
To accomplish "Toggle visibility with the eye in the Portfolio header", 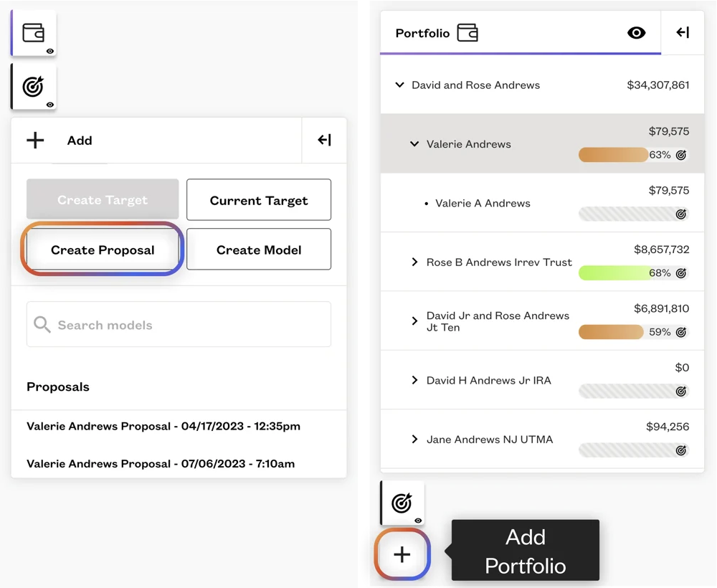I will coord(637,32).
